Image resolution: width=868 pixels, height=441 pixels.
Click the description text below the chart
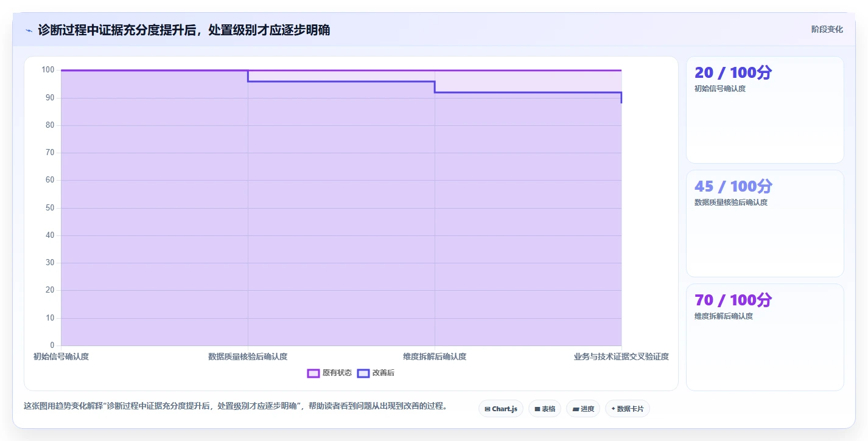click(x=235, y=406)
